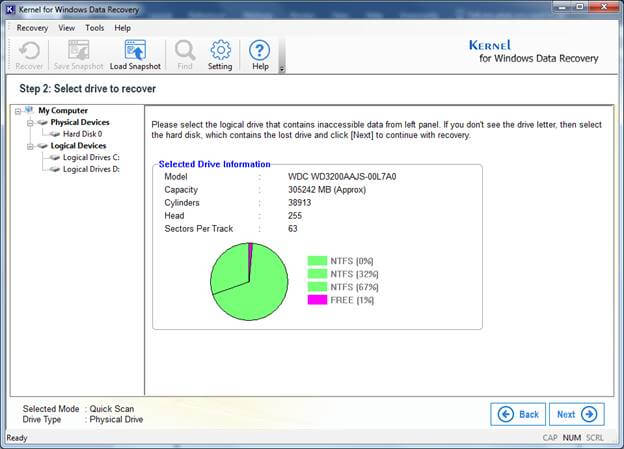Click the capacity value 305242 MB (Approx)

[x=327, y=190]
